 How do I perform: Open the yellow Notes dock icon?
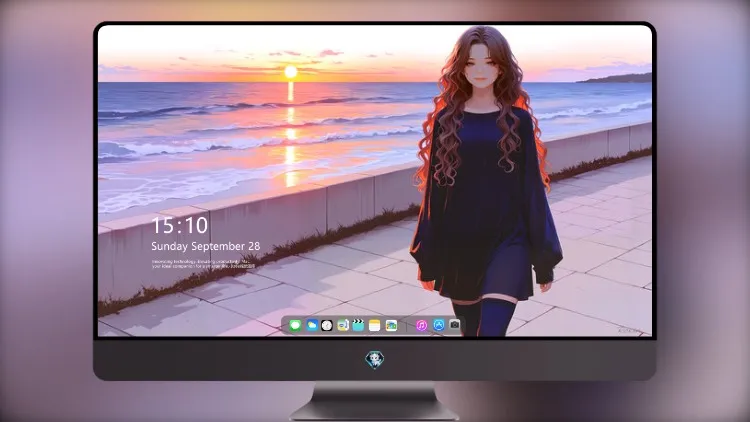[x=375, y=325]
